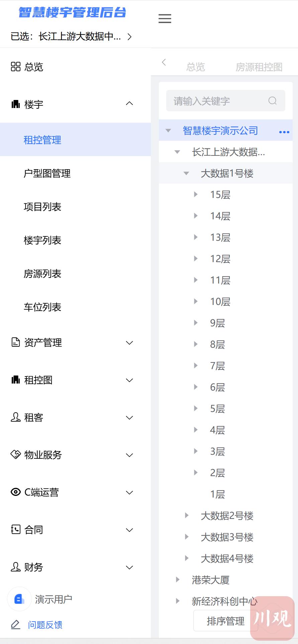
Task: Click the search magnifier icon
Action: point(273,101)
